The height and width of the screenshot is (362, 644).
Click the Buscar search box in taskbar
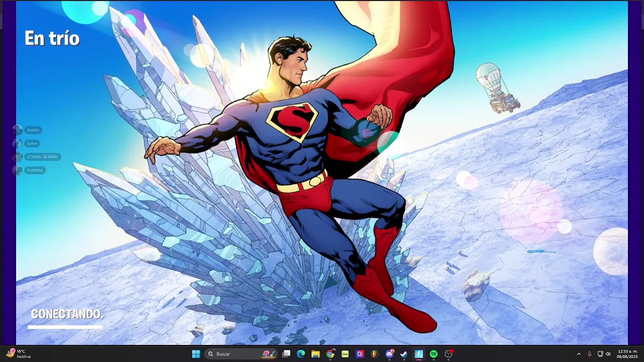pos(240,354)
